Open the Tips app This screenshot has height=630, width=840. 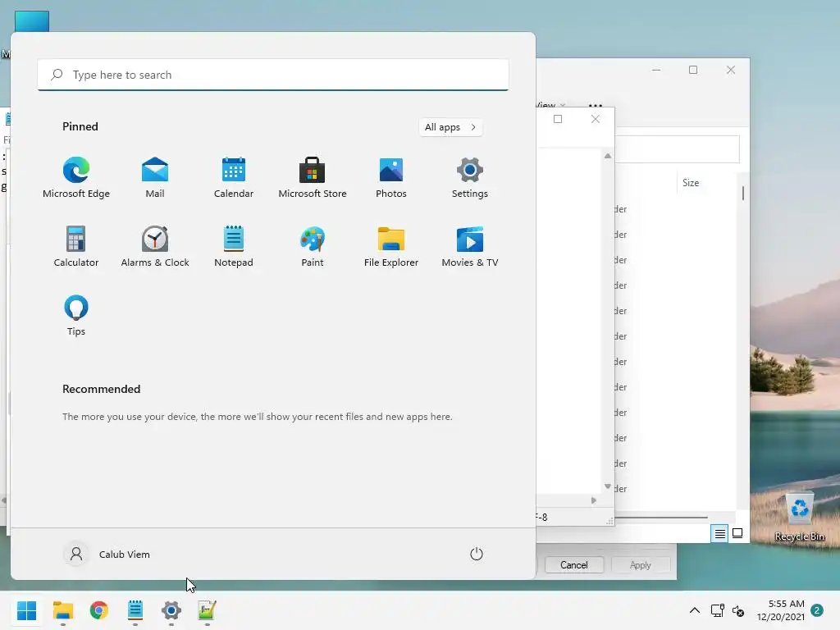(76, 316)
